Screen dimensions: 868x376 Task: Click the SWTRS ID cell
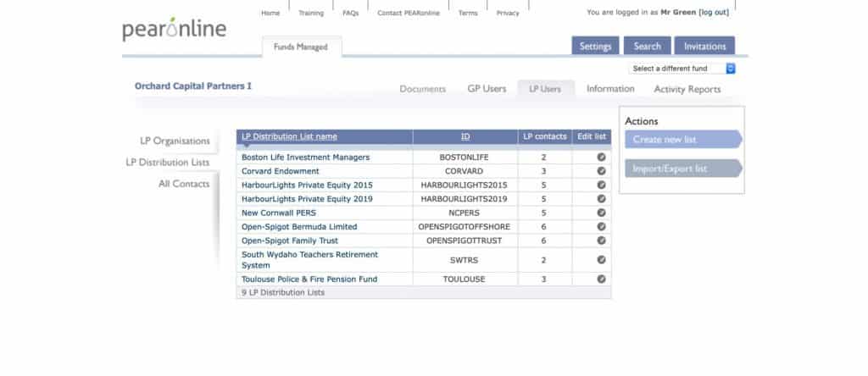point(464,259)
